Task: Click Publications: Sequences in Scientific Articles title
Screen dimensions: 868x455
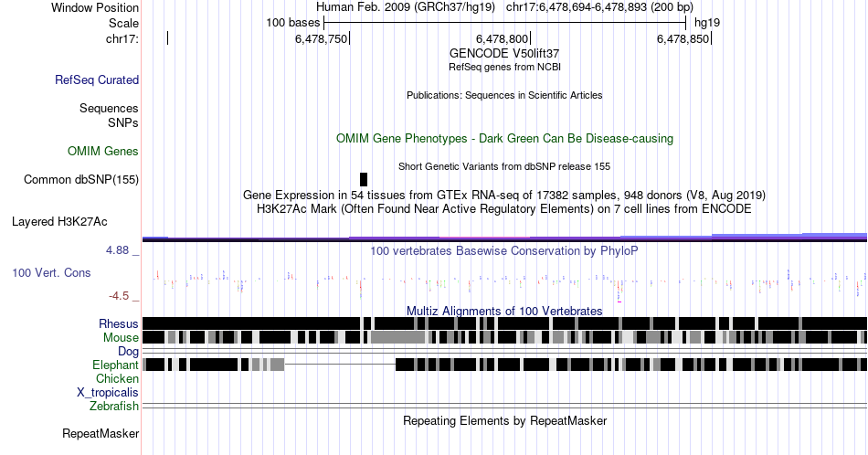Action: 504,95
